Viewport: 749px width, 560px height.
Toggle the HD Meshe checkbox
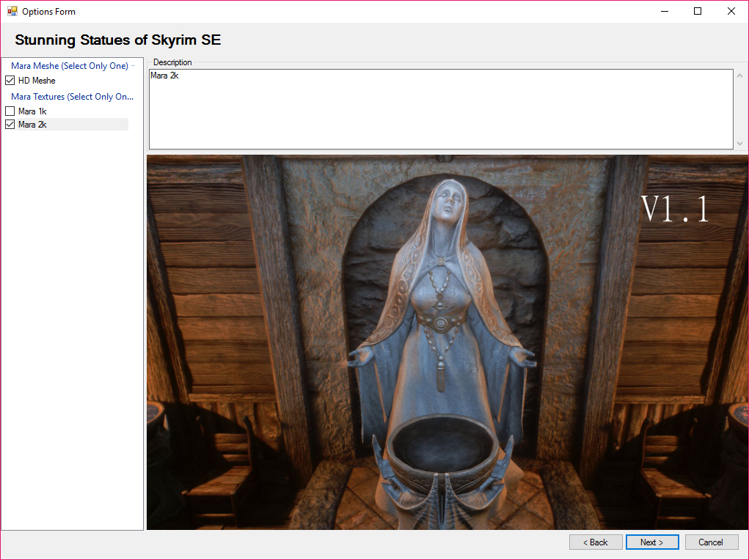point(10,80)
